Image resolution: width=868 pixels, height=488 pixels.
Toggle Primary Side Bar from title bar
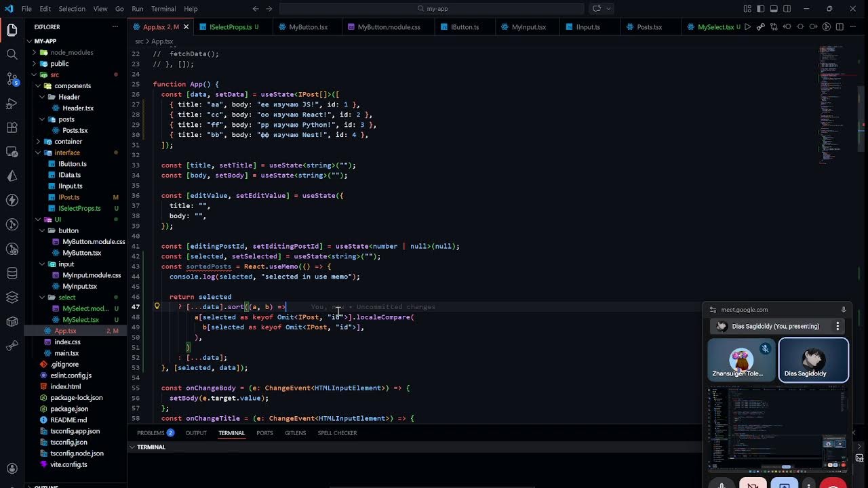(x=761, y=9)
